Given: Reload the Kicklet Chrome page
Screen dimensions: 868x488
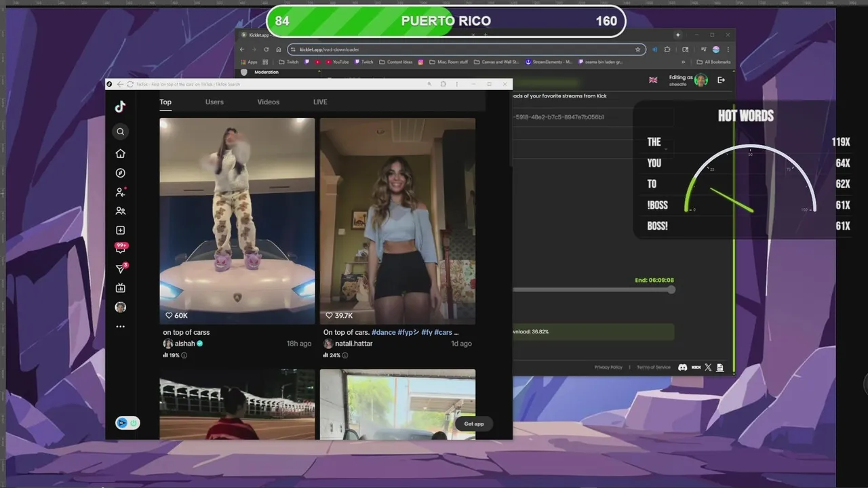Looking at the screenshot, I should point(267,49).
